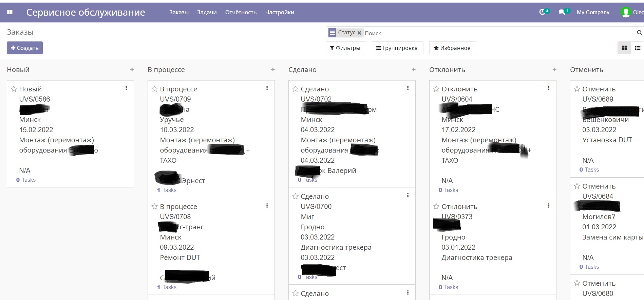Star the UVS/0586 order card
This screenshot has width=644, height=300.
coord(14,89)
